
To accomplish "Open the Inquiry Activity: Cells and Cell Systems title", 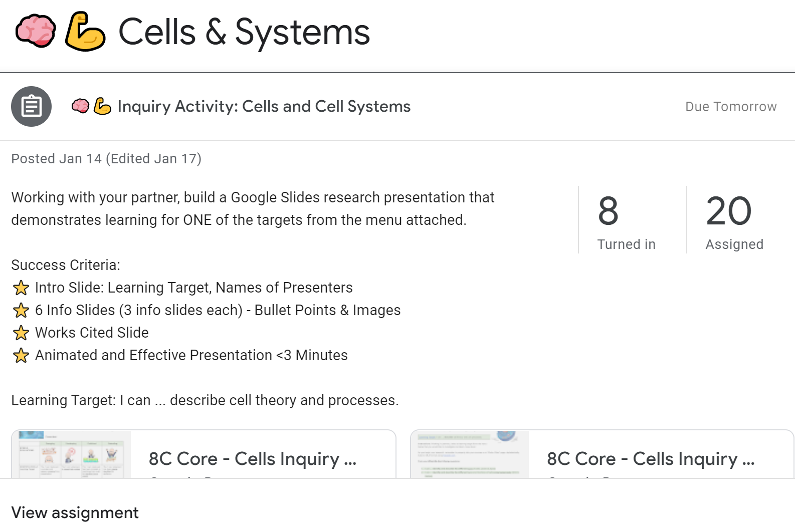I will coord(264,106).
